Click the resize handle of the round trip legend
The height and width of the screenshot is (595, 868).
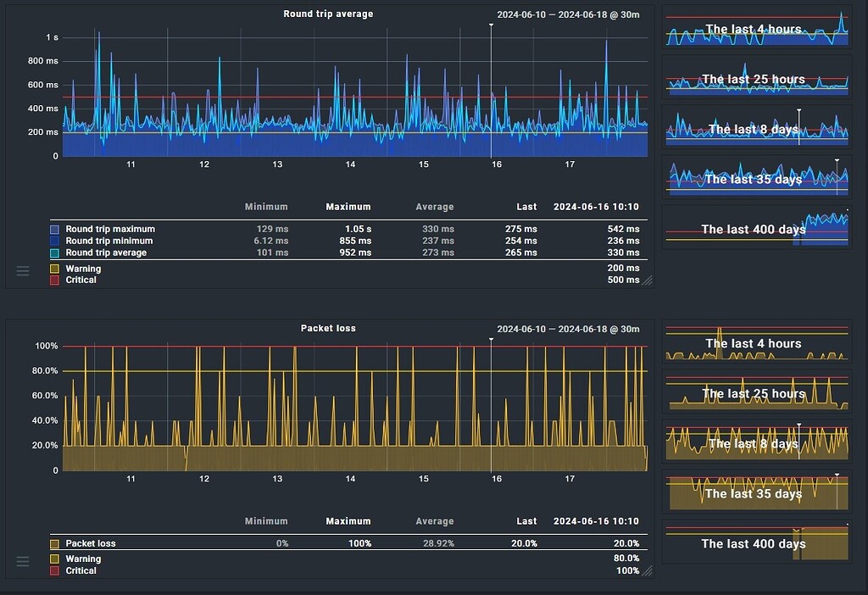pos(648,281)
